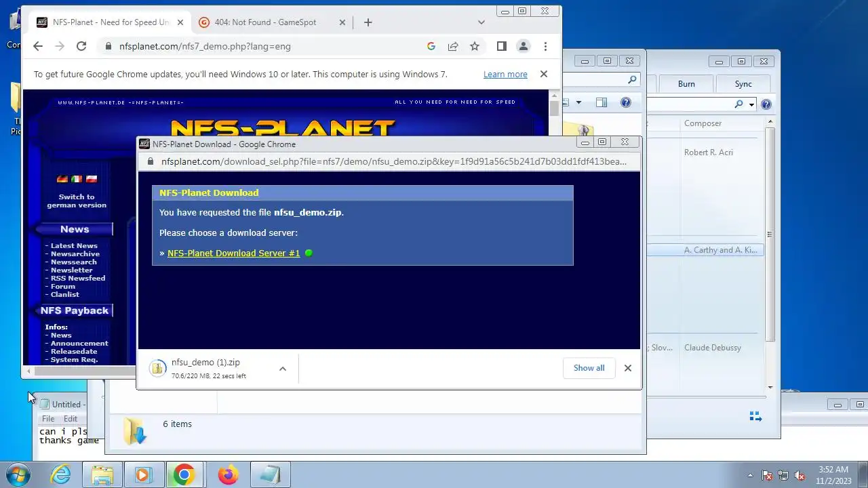Click the share page icon

point(453,46)
